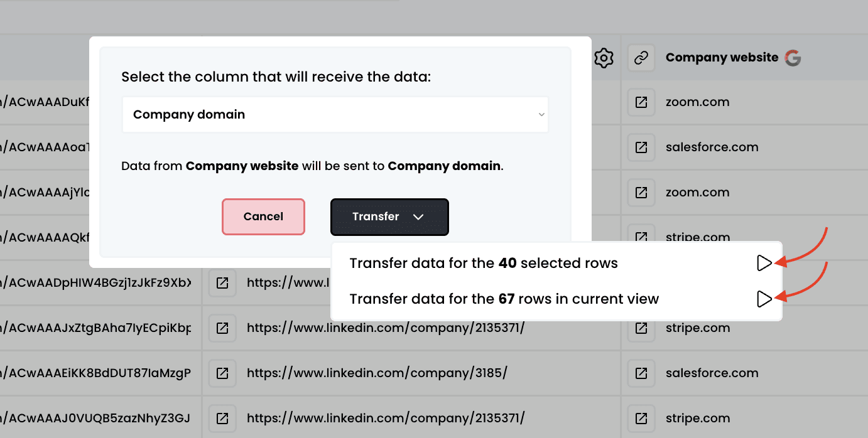
Task: Select the ACwAAAEiKK8BdDUT87IaMzgP cell
Action: (x=95, y=373)
